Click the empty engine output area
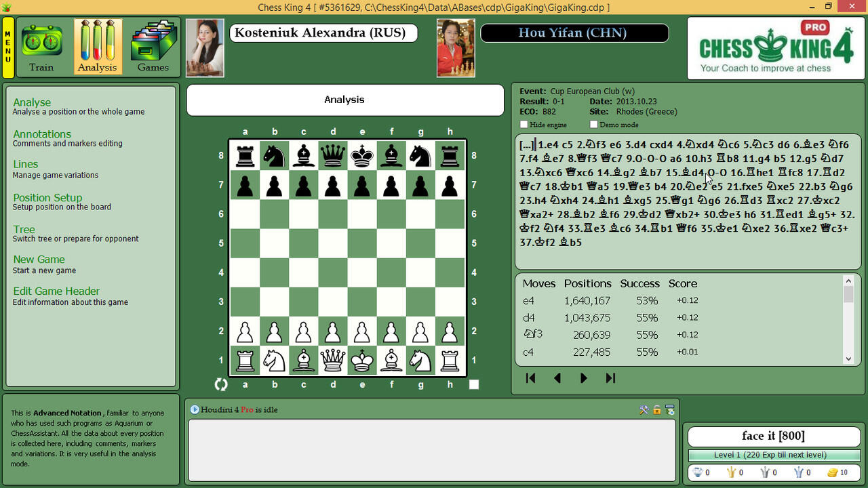Screen dimensions: 868x488 point(432,451)
